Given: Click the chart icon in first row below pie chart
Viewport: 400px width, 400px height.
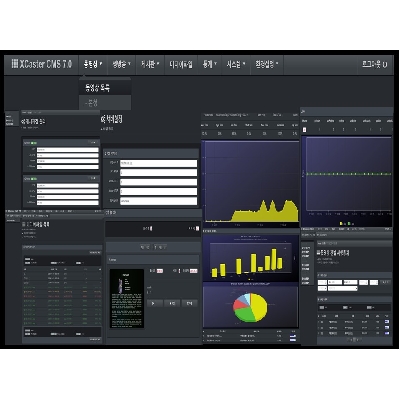Looking at the screenshot, I should coord(293,336).
